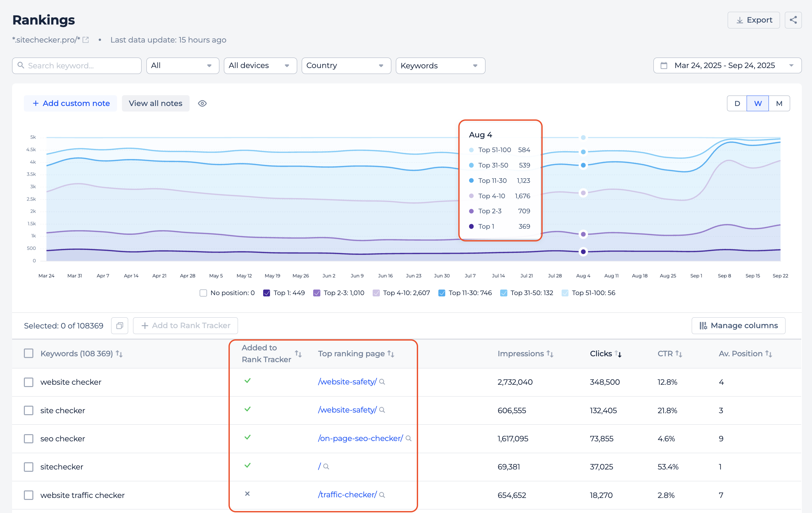Toggle notes visibility eye icon
The image size is (812, 513).
click(202, 103)
